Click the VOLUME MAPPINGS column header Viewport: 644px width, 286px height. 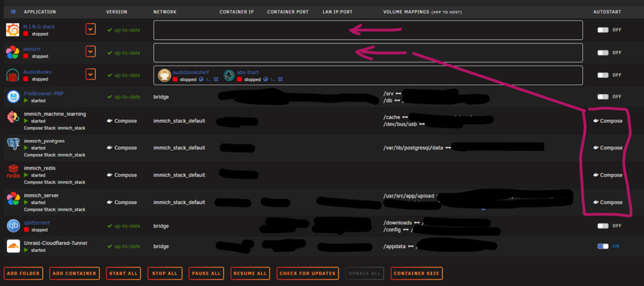coord(422,12)
